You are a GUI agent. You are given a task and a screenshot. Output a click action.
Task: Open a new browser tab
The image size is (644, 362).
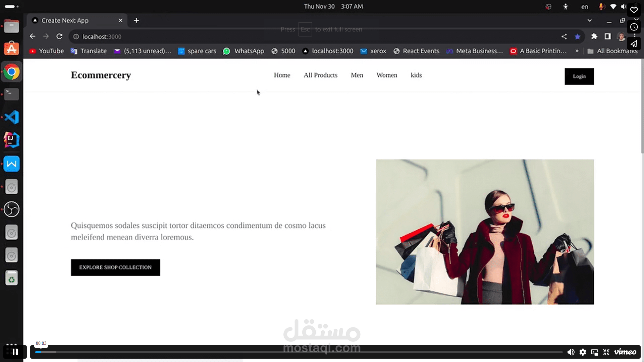pyautogui.click(x=137, y=20)
